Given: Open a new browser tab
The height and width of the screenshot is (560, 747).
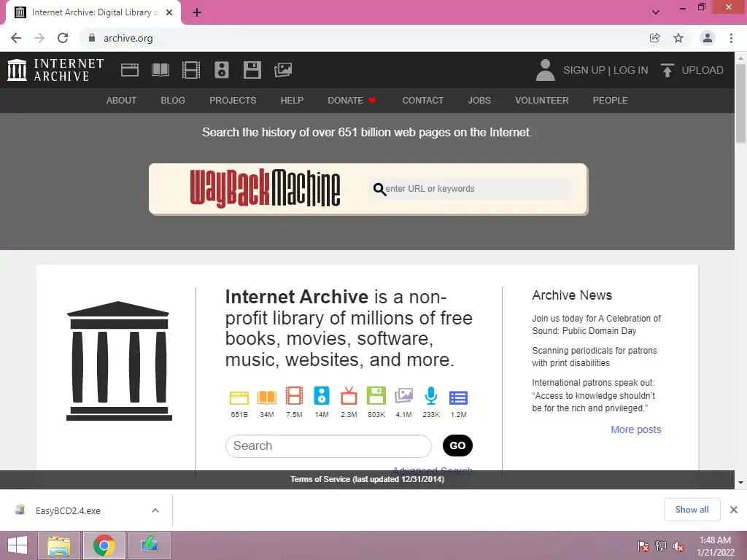Looking at the screenshot, I should coord(197,12).
